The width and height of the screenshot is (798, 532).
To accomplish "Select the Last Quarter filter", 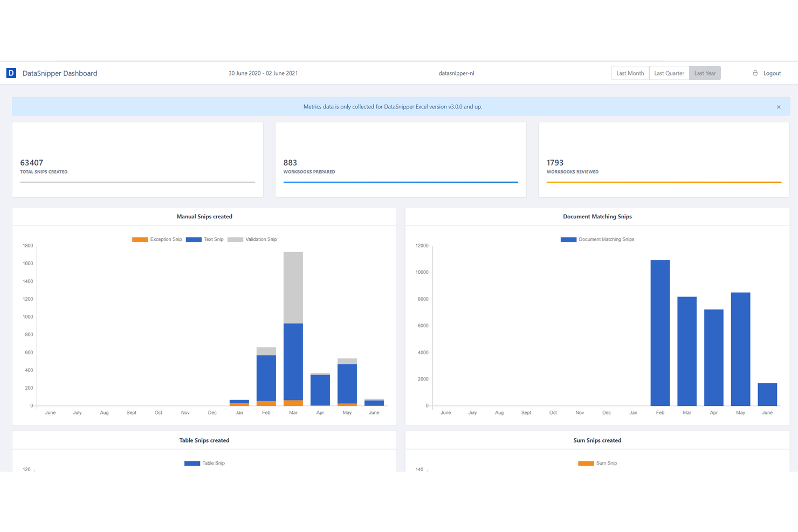I will pyautogui.click(x=669, y=73).
